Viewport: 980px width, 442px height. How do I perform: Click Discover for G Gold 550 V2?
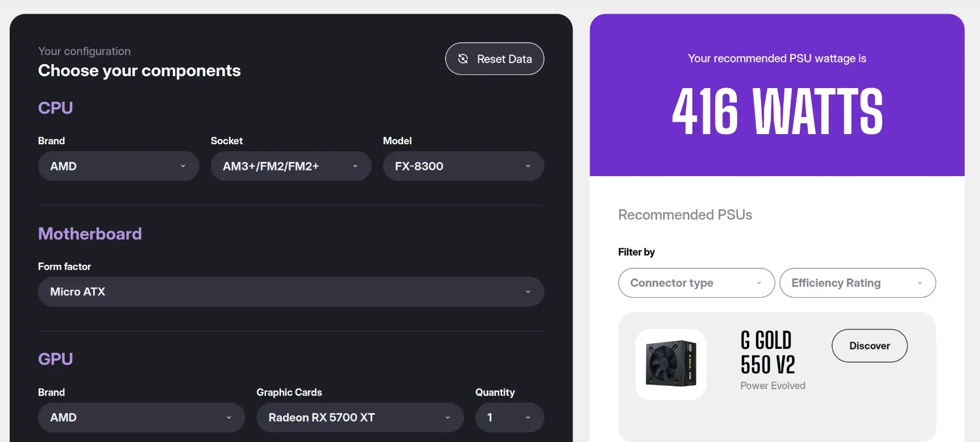[x=869, y=345]
